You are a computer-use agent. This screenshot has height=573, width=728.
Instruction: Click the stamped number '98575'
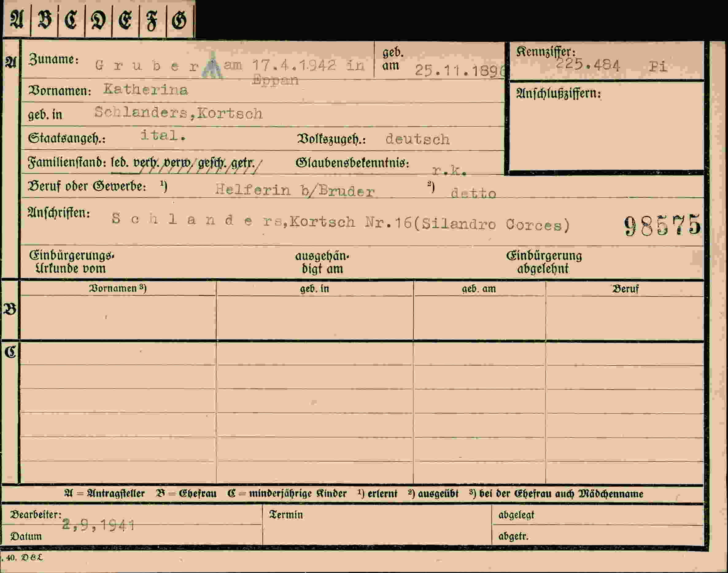[663, 225]
